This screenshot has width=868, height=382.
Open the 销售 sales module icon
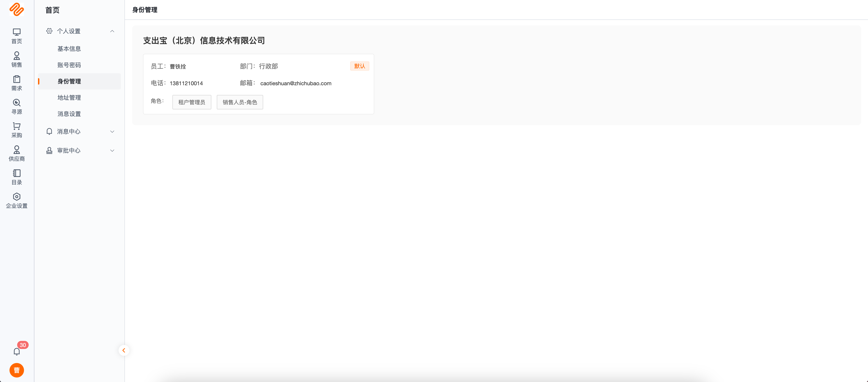click(17, 60)
